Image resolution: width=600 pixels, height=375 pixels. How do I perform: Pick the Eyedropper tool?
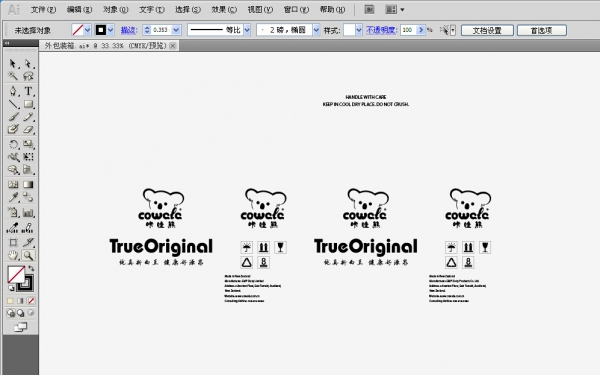pyautogui.click(x=13, y=197)
